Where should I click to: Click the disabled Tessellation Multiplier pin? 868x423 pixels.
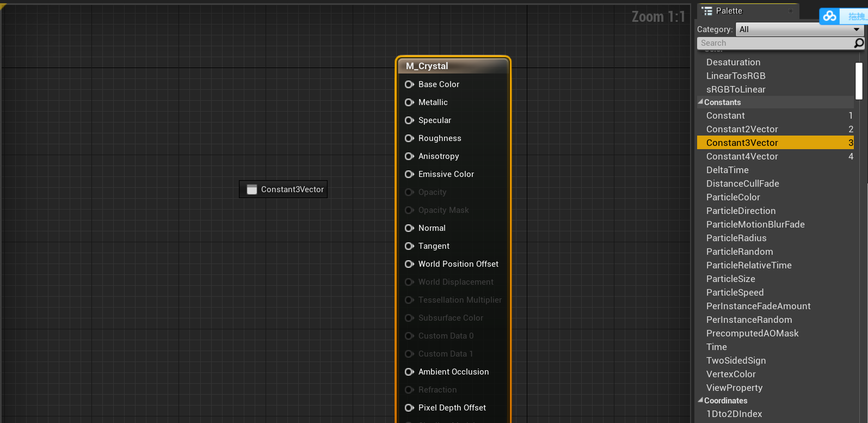(409, 300)
